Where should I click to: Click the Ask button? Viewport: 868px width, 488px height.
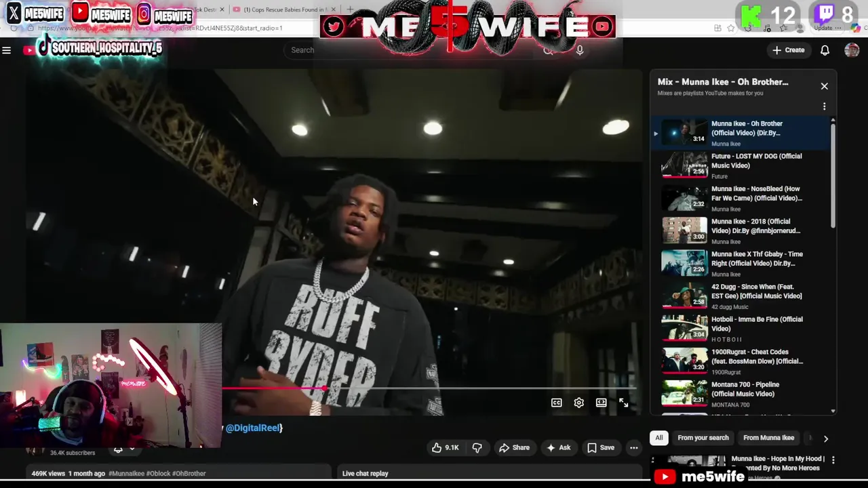pyautogui.click(x=558, y=447)
